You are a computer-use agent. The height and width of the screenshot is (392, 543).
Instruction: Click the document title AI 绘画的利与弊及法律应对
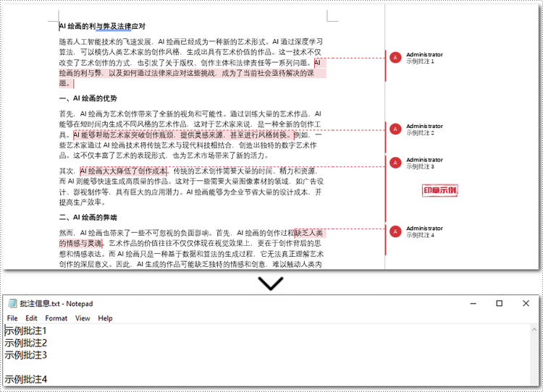pyautogui.click(x=102, y=26)
